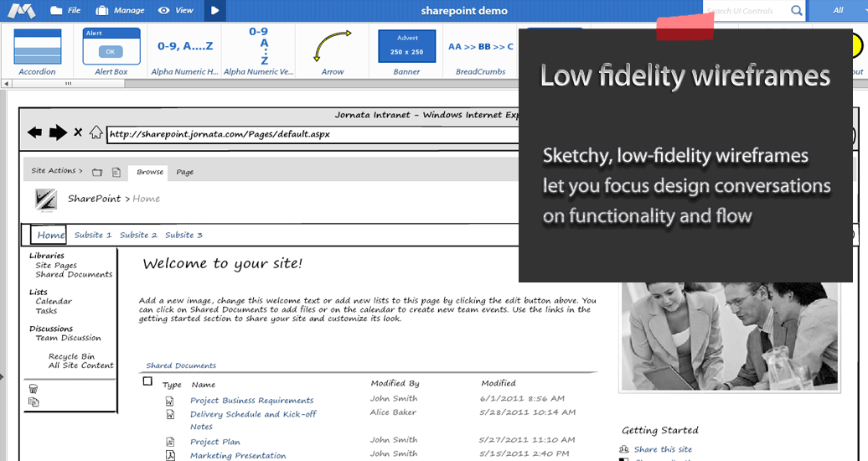
Task: Click the browser stop X icon
Action: point(78,132)
